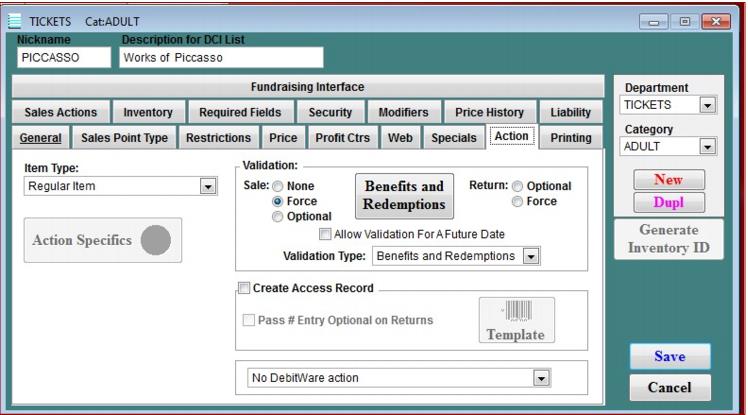Open the Price History tab
Viewport: 748px width, 415px height.
tap(489, 113)
